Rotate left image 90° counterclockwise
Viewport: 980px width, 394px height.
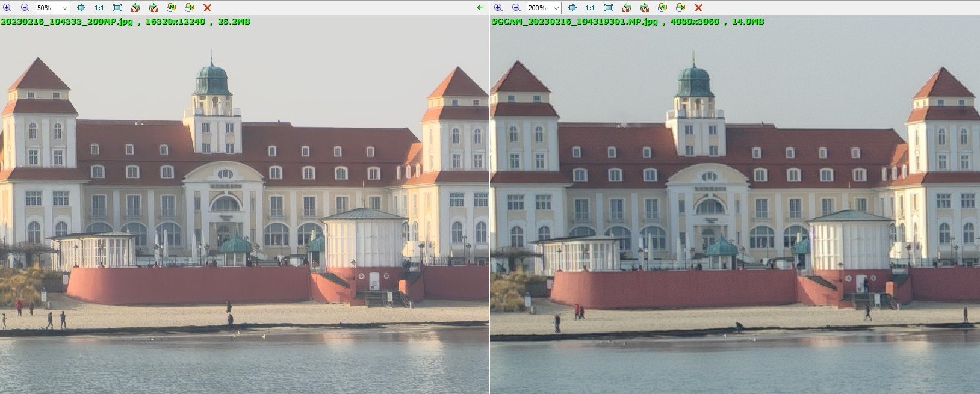pos(135,8)
